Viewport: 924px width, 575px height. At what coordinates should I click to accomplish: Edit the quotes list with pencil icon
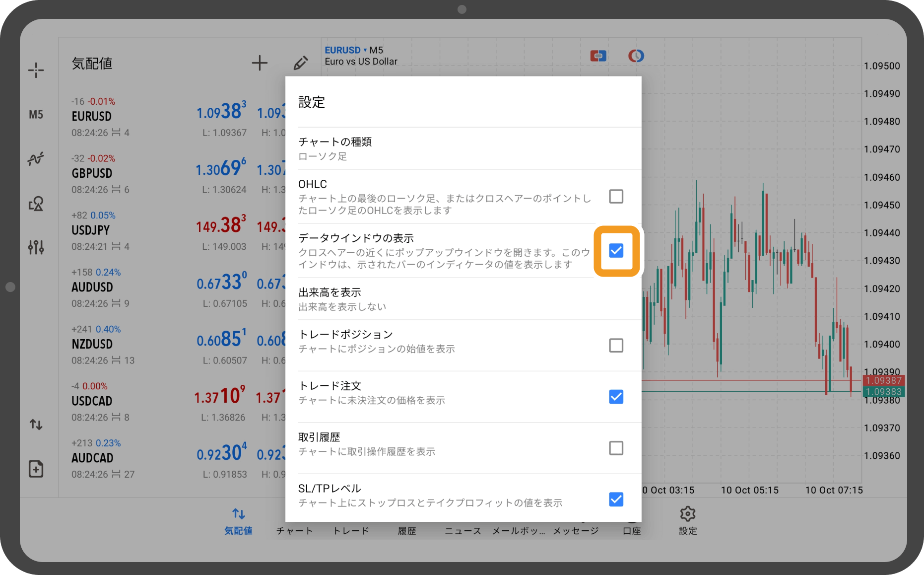click(x=300, y=63)
